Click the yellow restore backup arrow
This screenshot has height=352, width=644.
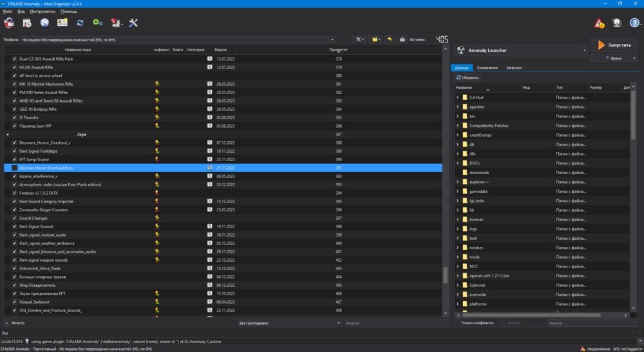click(x=390, y=39)
